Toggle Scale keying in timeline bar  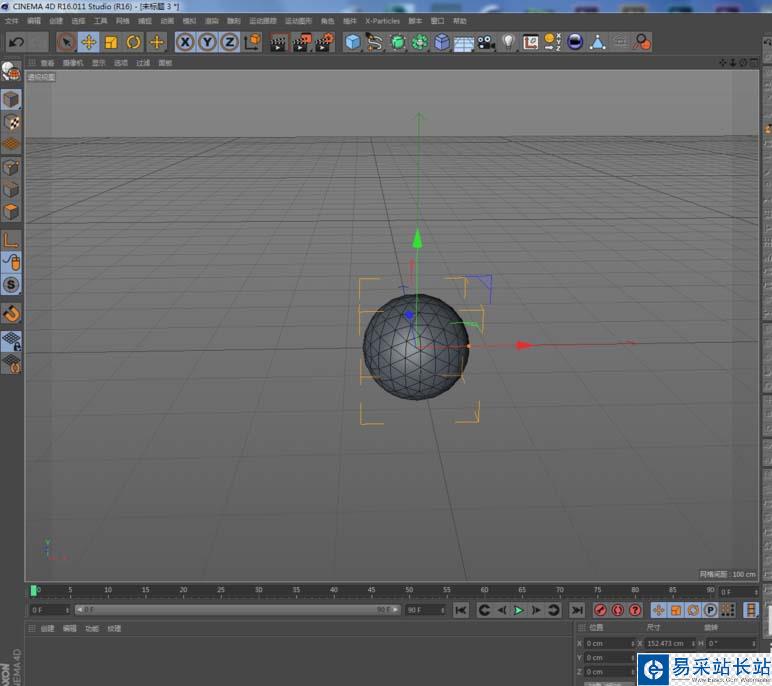(x=676, y=610)
